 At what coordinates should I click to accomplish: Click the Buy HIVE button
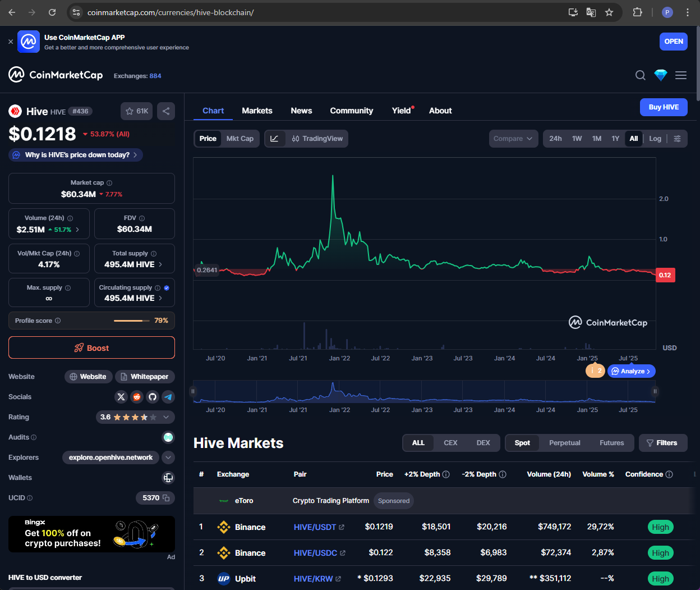pyautogui.click(x=664, y=107)
